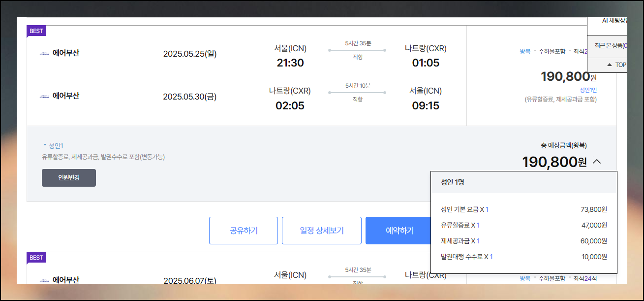The height and width of the screenshot is (301, 644).
Task: Collapse the total price breakdown chevron
Action: coord(597,161)
